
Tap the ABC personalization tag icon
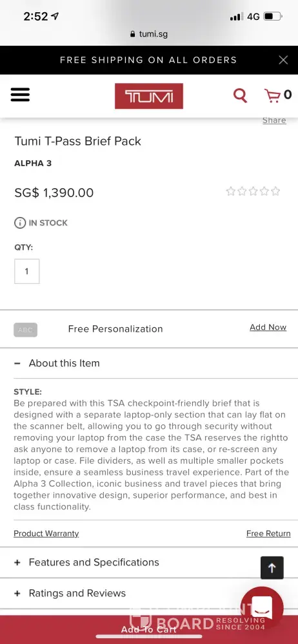click(x=26, y=330)
